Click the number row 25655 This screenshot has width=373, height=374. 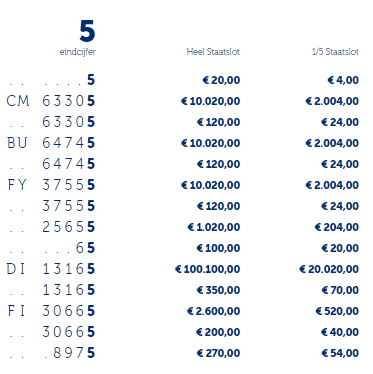(68, 227)
